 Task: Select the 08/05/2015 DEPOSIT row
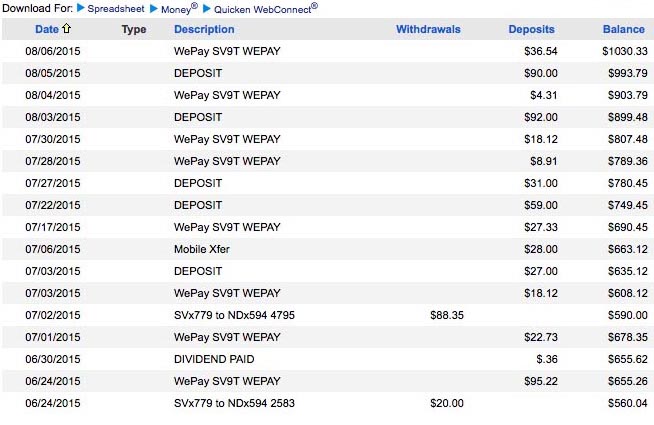point(327,73)
